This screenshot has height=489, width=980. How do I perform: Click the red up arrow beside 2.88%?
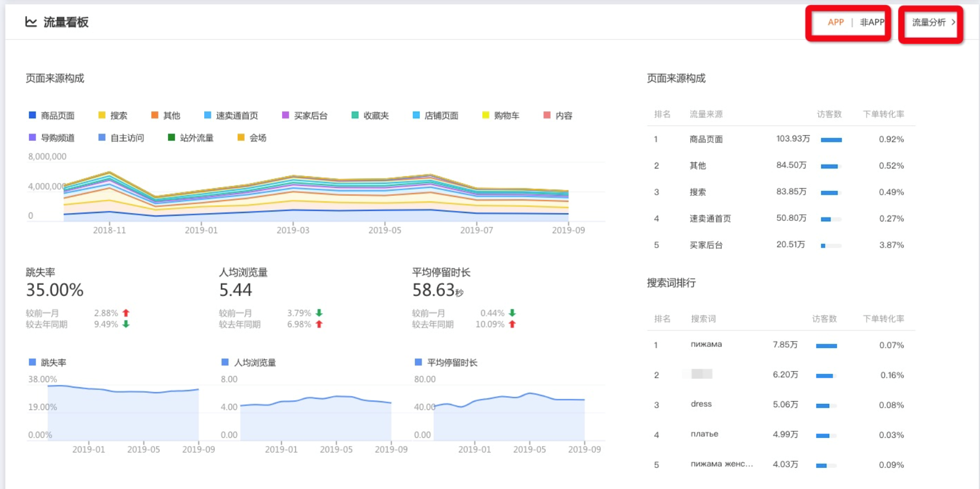126,313
